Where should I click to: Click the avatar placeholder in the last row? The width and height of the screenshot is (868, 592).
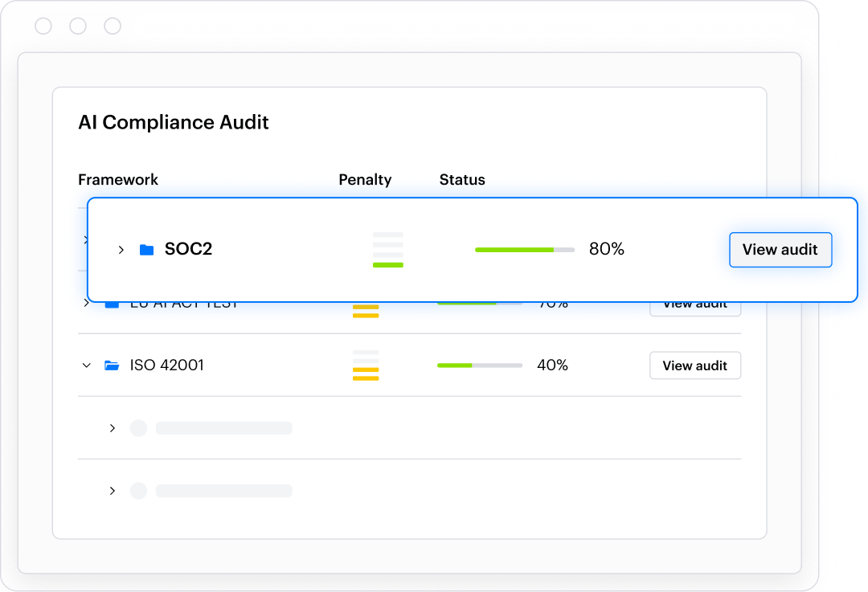(137, 491)
